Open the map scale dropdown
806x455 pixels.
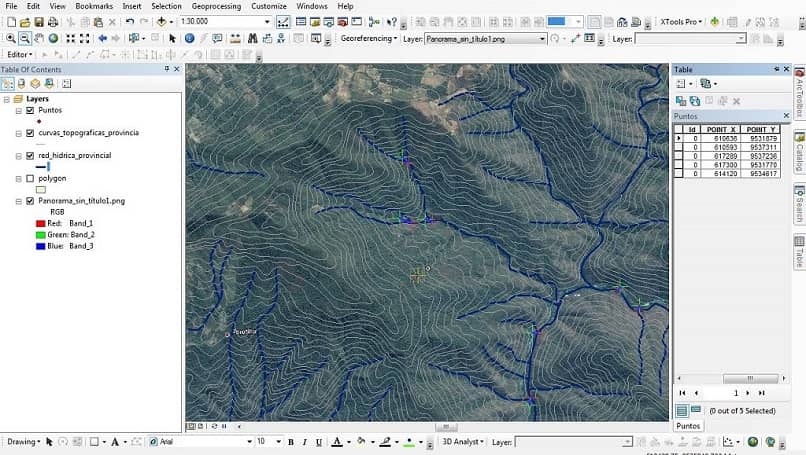267,22
